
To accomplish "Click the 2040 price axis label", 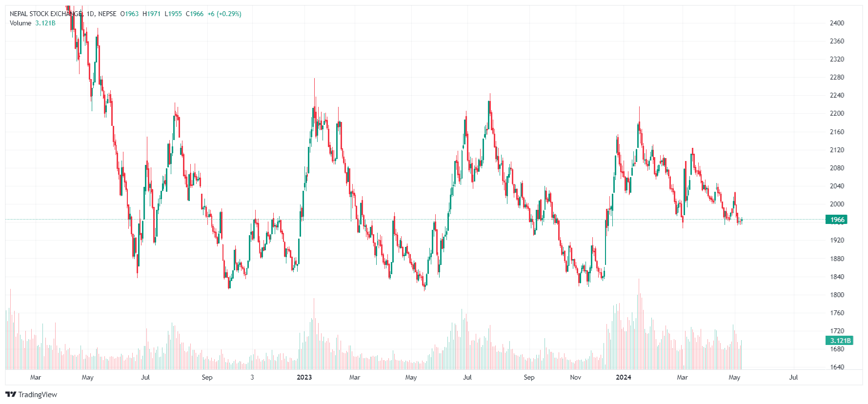I will pos(837,186).
